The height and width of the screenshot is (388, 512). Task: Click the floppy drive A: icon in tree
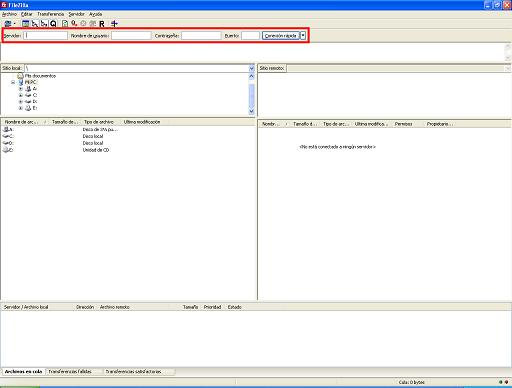pos(28,89)
